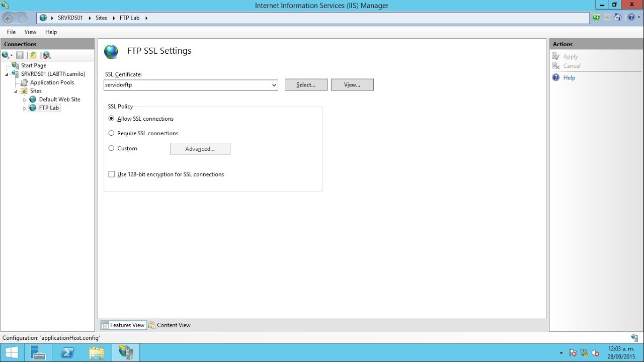The height and width of the screenshot is (362, 644).
Task: Click the Stop icon in the address toolbar
Action: click(607, 18)
